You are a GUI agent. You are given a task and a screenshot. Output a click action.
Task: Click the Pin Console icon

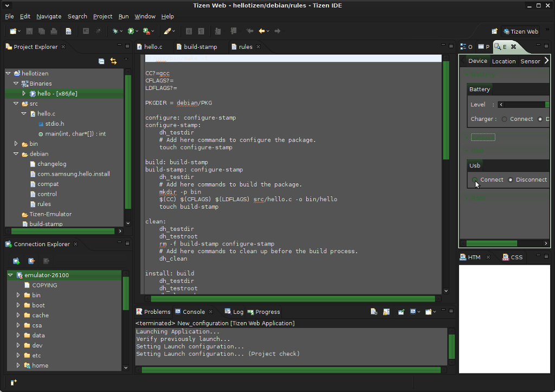click(x=401, y=312)
